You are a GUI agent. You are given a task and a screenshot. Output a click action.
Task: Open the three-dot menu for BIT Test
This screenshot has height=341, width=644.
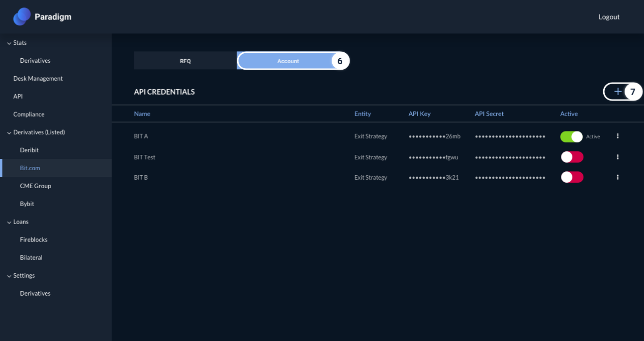[x=618, y=157]
